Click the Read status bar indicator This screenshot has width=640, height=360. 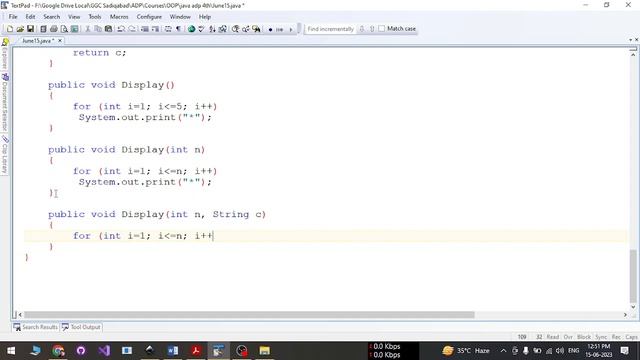(x=553, y=337)
